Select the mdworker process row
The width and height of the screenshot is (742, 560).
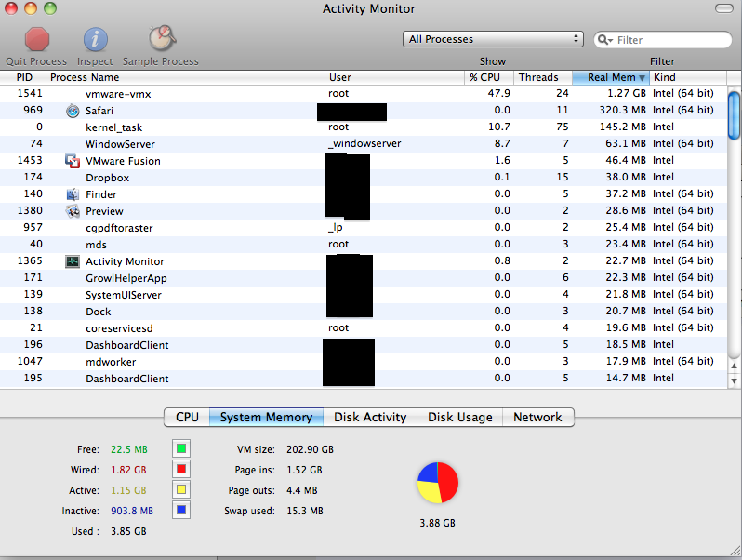coord(364,362)
